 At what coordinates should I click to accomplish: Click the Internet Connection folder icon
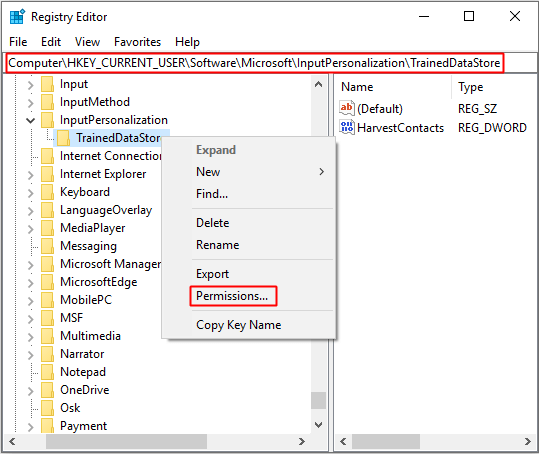click(47, 156)
